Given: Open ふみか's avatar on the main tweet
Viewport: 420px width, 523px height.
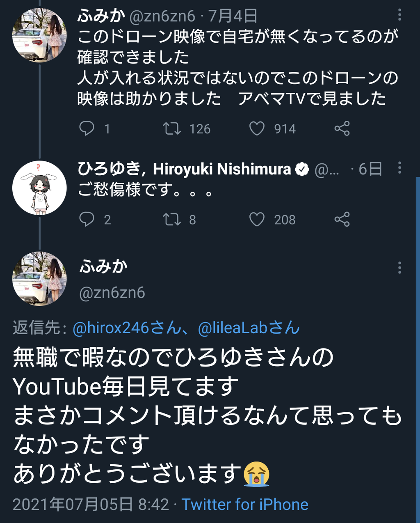Looking at the screenshot, I should pos(39,279).
